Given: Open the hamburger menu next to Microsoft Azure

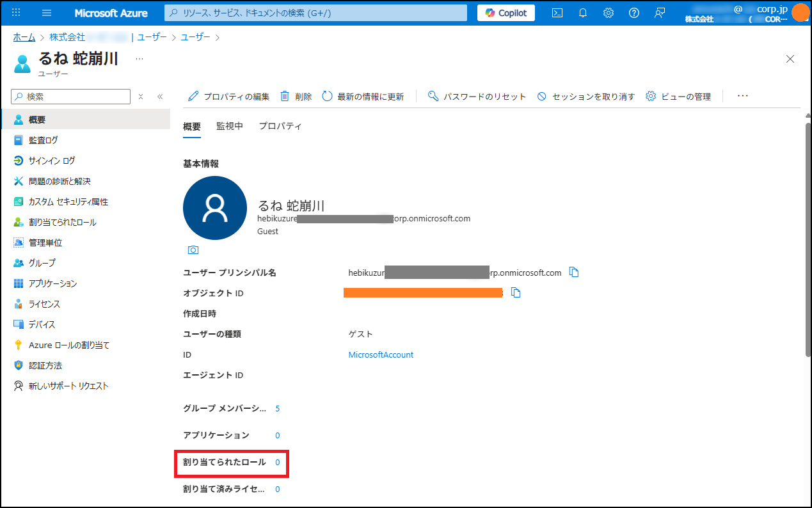Looking at the screenshot, I should tap(46, 12).
